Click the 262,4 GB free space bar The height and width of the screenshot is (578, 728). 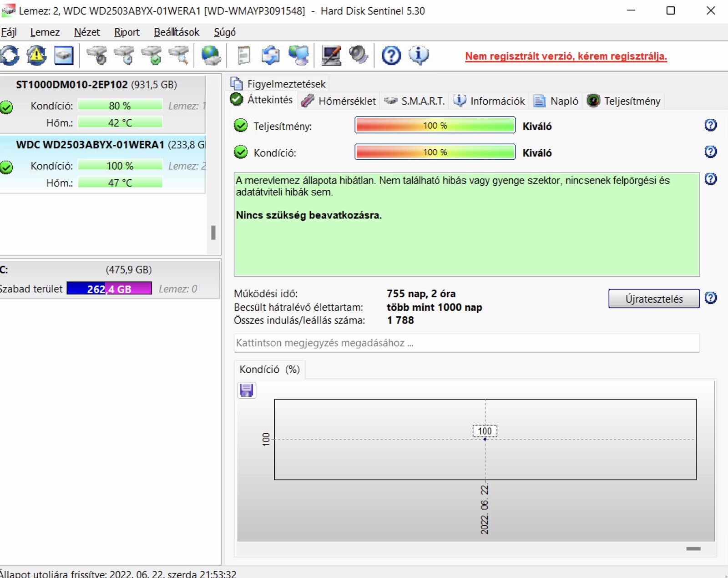tap(109, 289)
